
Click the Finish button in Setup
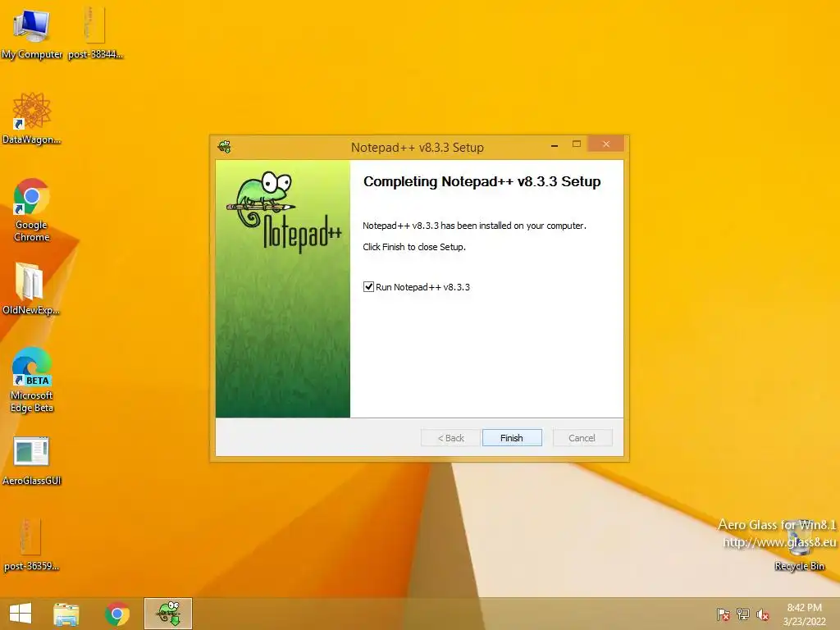(512, 438)
